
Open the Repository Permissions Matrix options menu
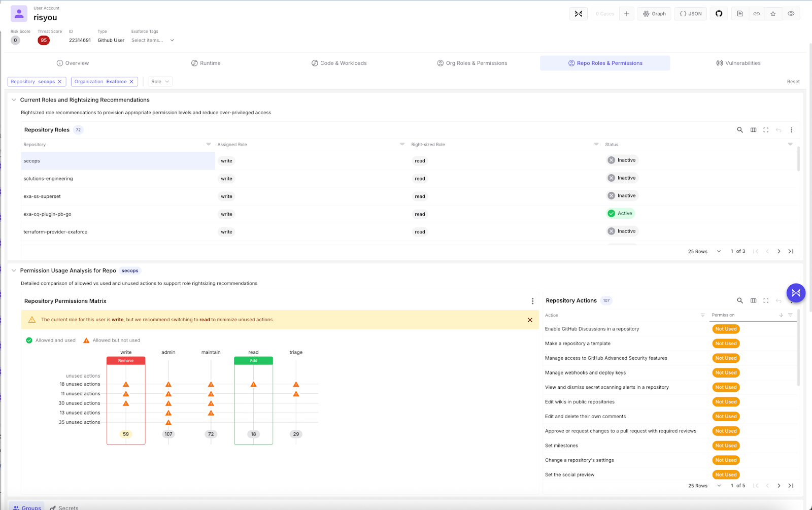pyautogui.click(x=532, y=301)
